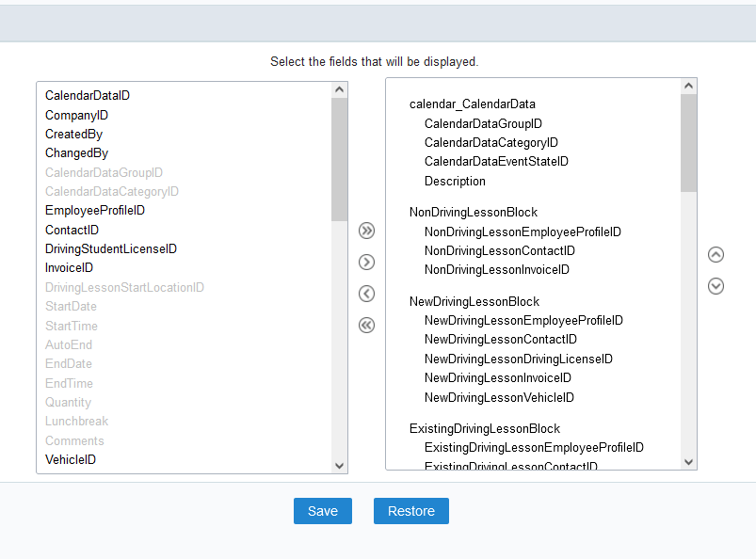Click the right list scroll up arrow
Viewport: 756px width, 559px height.
coord(688,86)
